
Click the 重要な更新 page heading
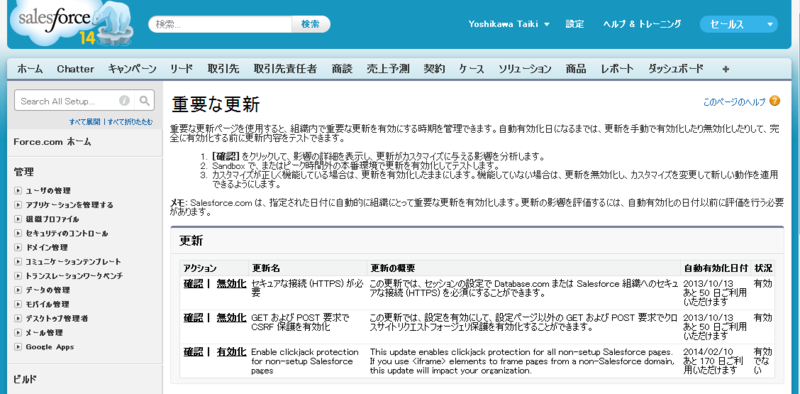pyautogui.click(x=215, y=105)
